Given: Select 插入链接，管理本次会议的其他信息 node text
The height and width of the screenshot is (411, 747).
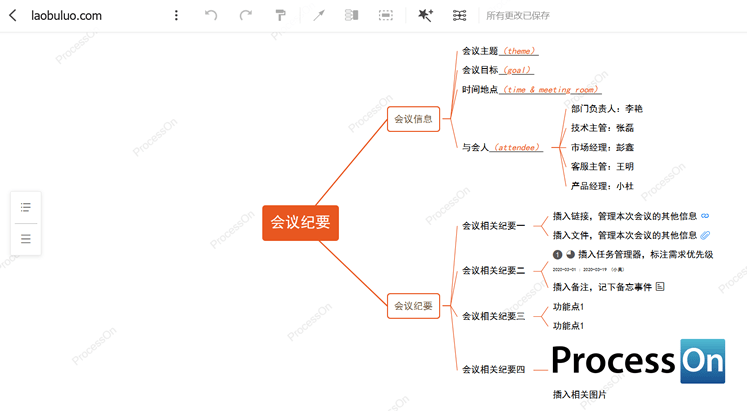Looking at the screenshot, I should [625, 216].
